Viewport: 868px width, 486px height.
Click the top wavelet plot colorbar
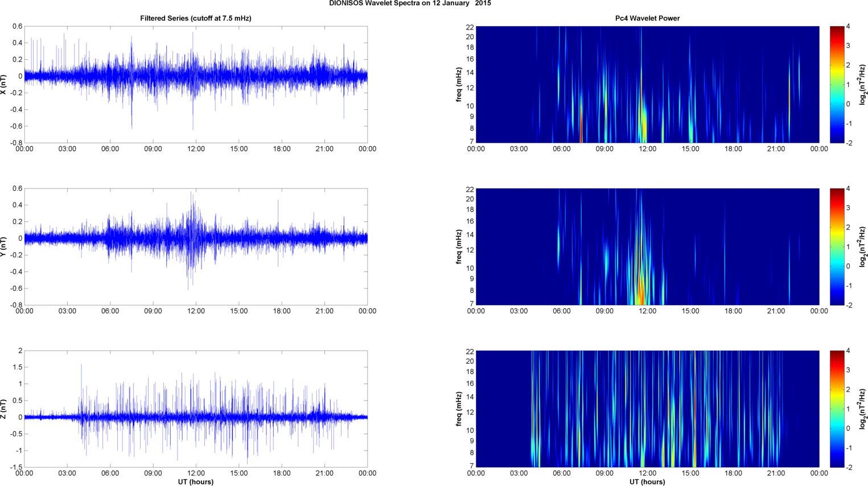point(837,84)
